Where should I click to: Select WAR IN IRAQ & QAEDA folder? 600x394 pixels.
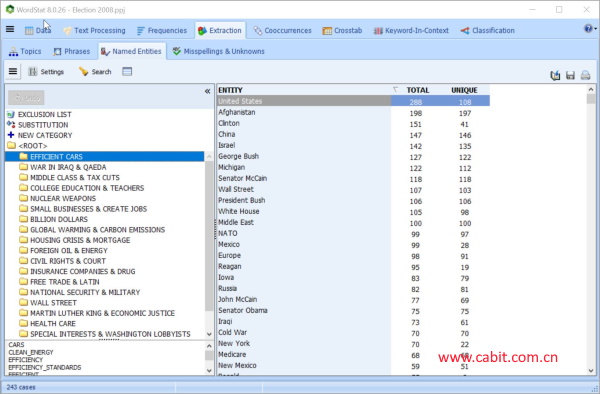tap(63, 167)
